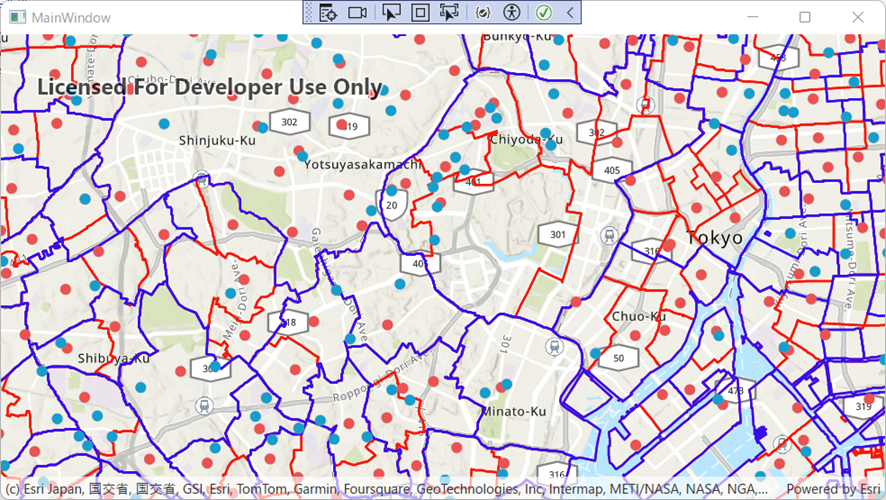Close the MainWindow
Image resolution: width=886 pixels, height=500 pixels.
click(x=858, y=18)
